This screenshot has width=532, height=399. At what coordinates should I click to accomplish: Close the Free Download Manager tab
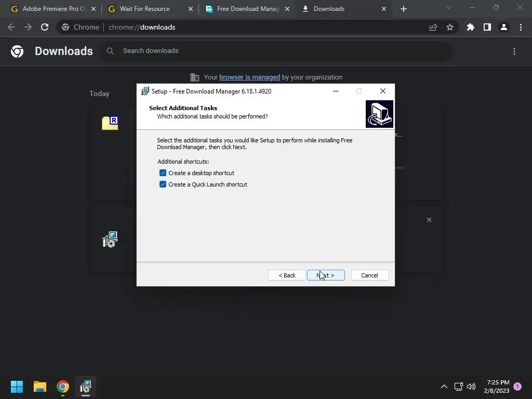pos(287,9)
